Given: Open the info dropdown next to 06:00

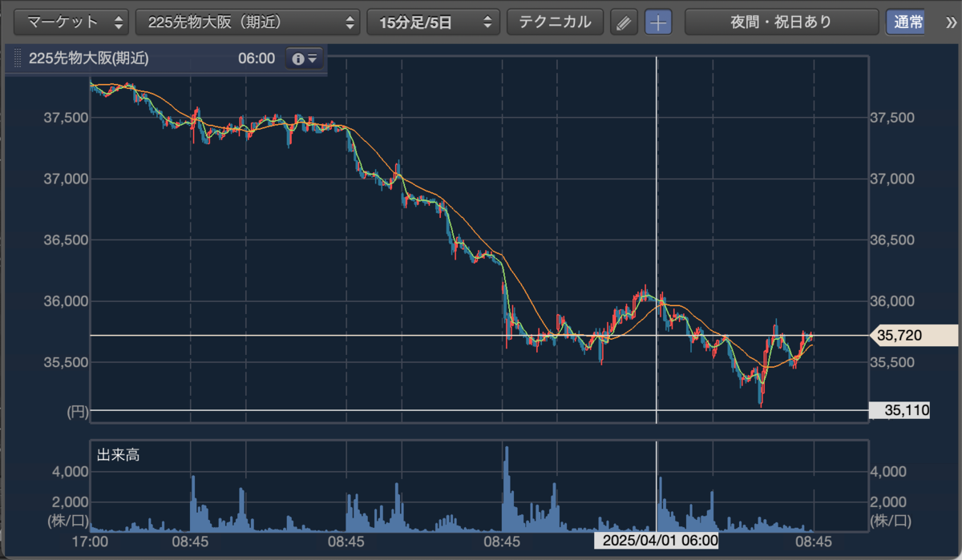Looking at the screenshot, I should [x=305, y=58].
